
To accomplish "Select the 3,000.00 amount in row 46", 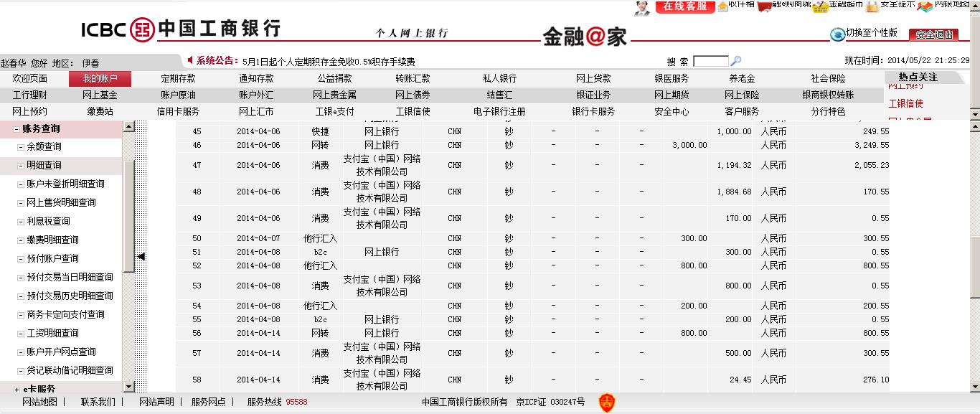I will pyautogui.click(x=689, y=145).
